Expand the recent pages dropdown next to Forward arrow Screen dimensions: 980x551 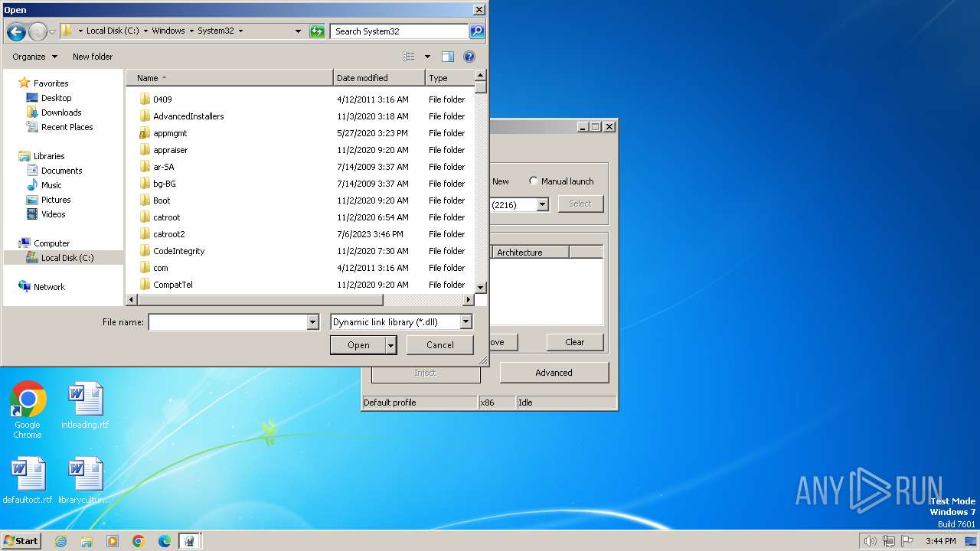click(52, 31)
